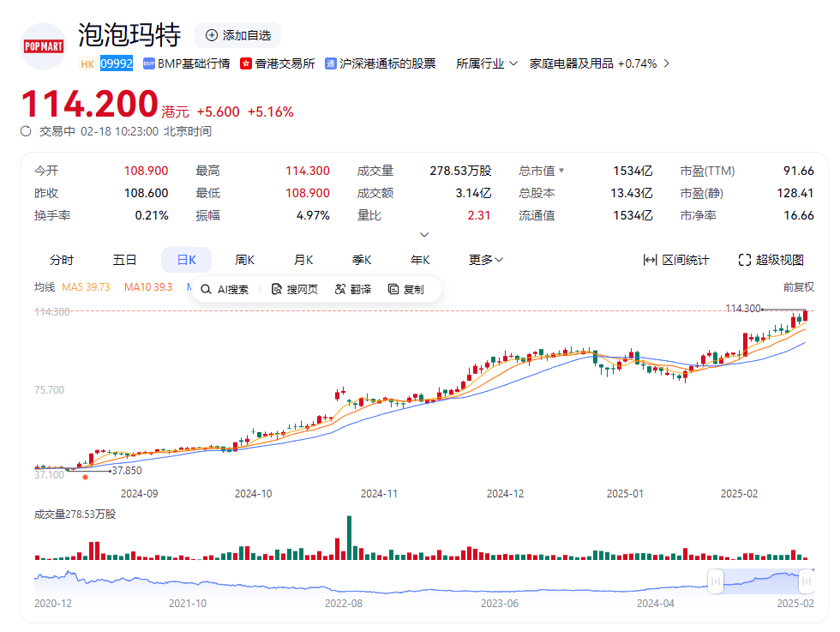Switch to the 月K chart tab
This screenshot has height=632, width=840.
click(303, 260)
